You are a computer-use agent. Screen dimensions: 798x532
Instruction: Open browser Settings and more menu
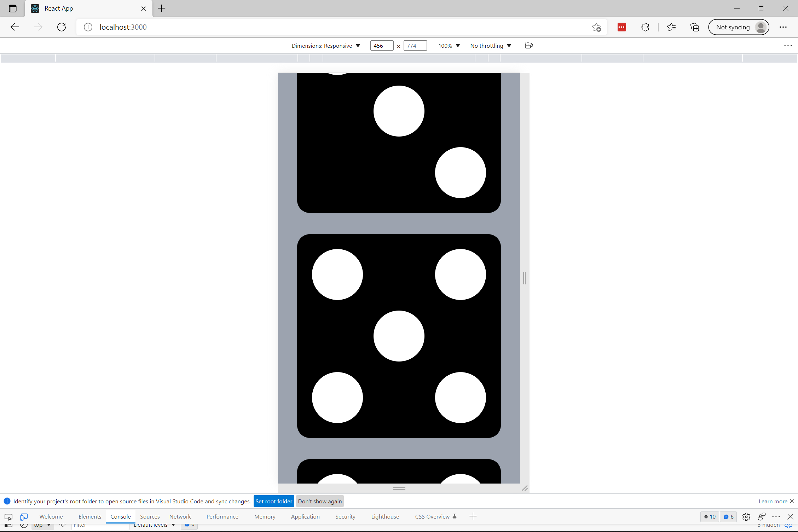pyautogui.click(x=783, y=27)
